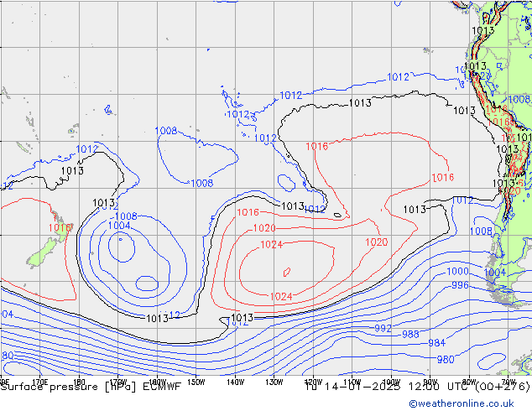Image resolution: width=532 pixels, height=411 pixels.
Task: Click the weatheronline.co.uk copyright text
Action: [x=461, y=403]
